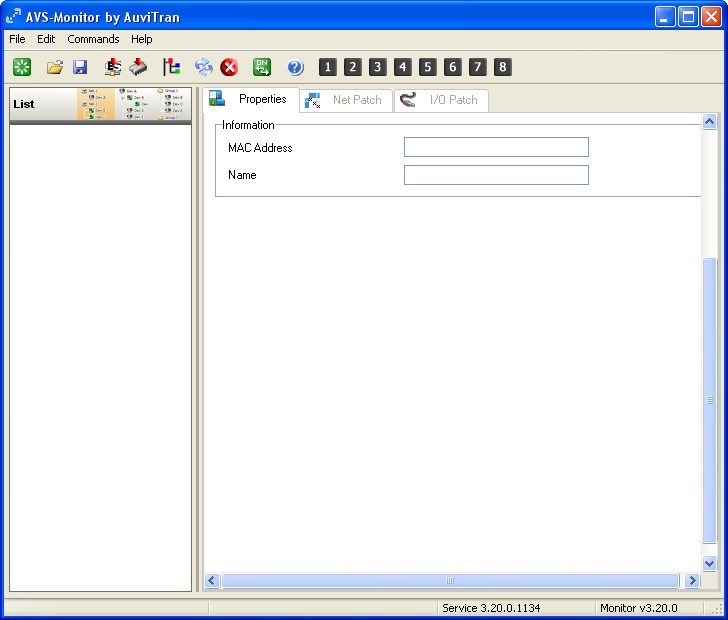Open the File menu
The width and height of the screenshot is (728, 620).
pyautogui.click(x=17, y=39)
